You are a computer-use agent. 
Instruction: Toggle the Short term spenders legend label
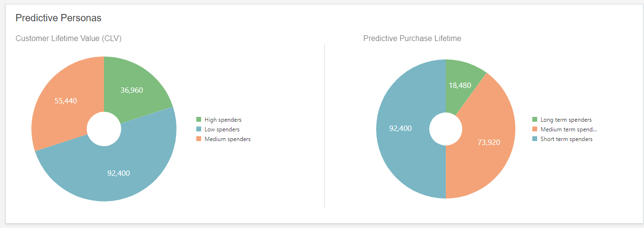click(x=567, y=139)
